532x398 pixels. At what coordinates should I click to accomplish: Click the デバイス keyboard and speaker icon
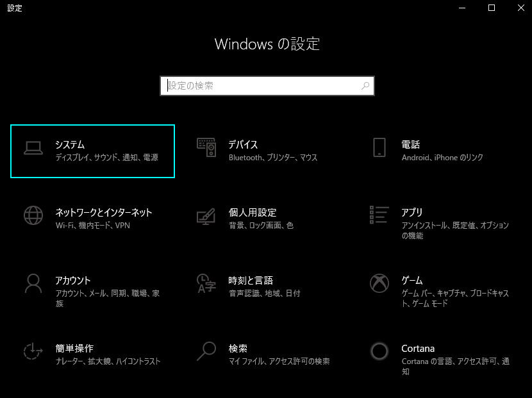206,147
